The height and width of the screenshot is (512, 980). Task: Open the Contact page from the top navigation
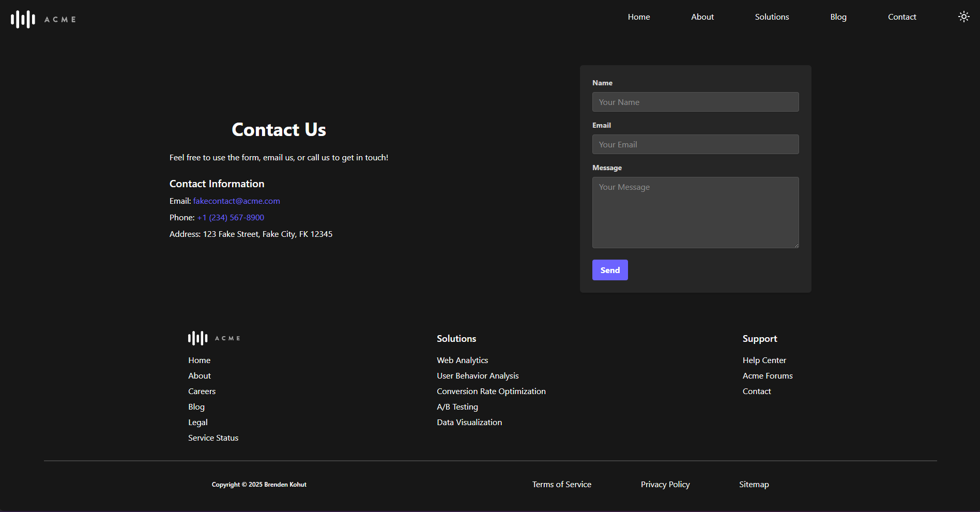902,17
